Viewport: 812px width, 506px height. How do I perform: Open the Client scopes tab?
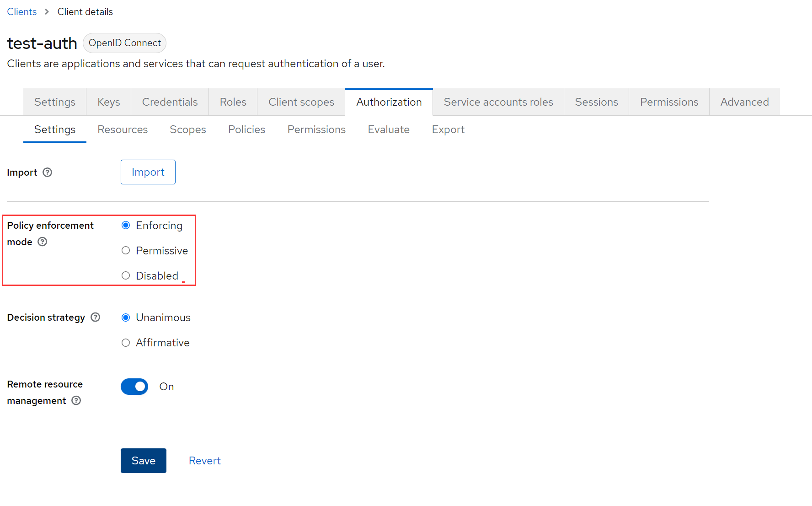pos(301,102)
